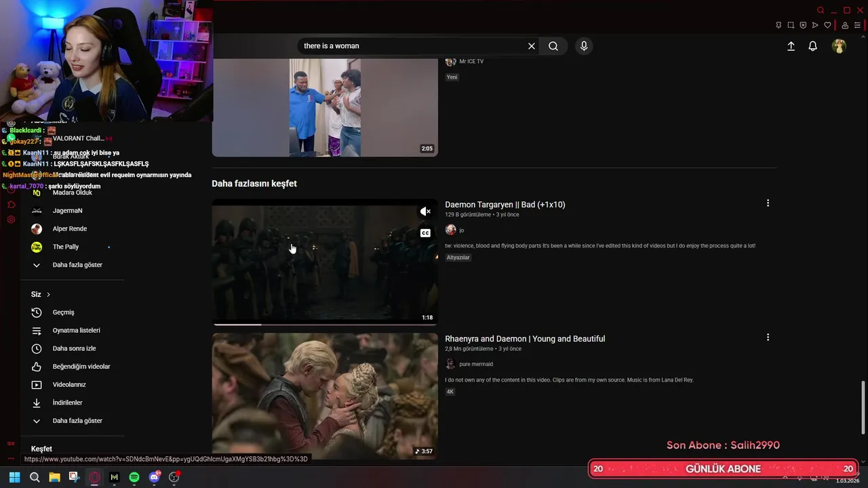868x488 pixels.
Task: Open 'Geçmiş' history in sidebar
Action: tap(64, 312)
